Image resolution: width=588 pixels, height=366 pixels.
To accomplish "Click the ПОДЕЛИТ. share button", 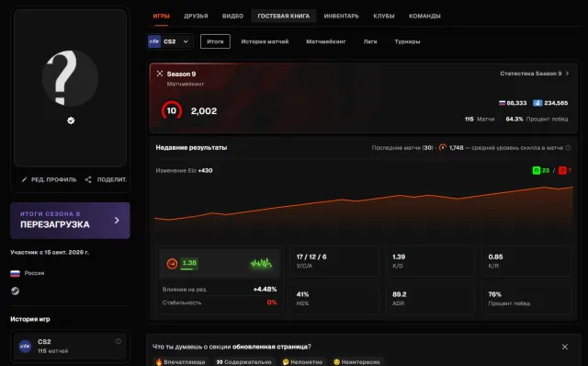I will 106,180.
